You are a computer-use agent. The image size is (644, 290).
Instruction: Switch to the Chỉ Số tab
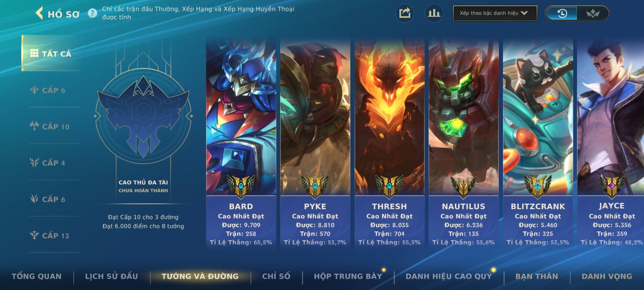click(276, 276)
